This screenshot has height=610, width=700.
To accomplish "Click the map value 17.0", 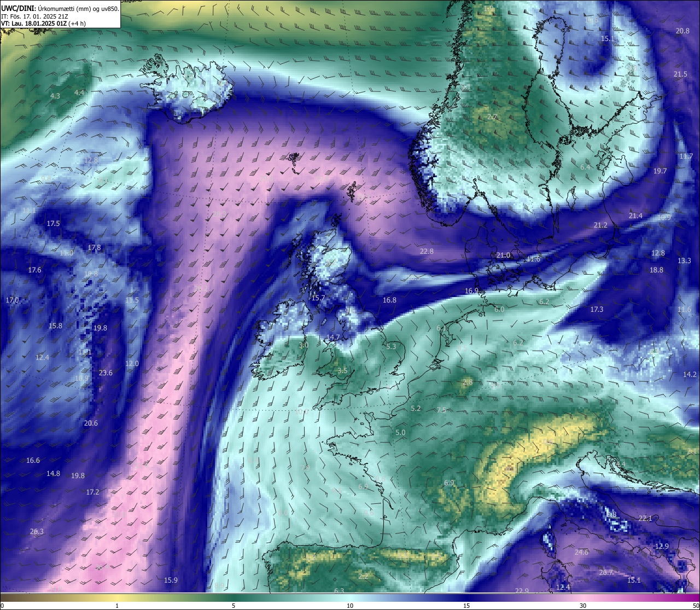I will (x=12, y=300).
